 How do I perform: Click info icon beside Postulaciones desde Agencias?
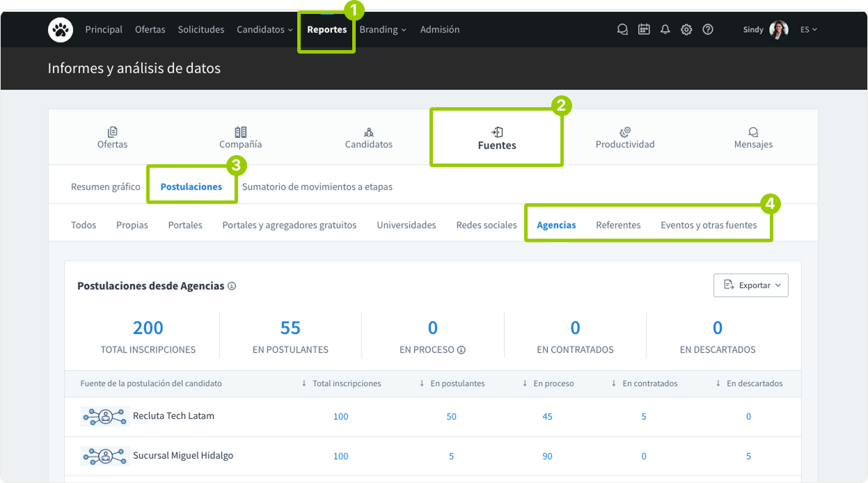click(232, 286)
